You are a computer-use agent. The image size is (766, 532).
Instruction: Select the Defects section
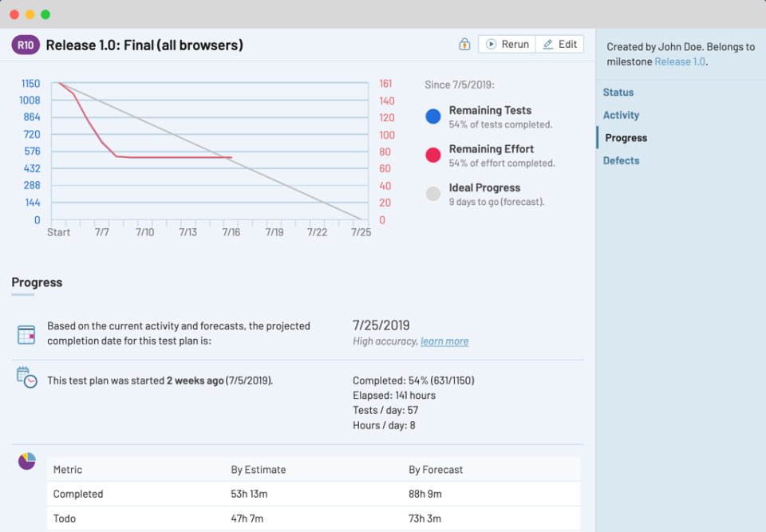pyautogui.click(x=621, y=160)
